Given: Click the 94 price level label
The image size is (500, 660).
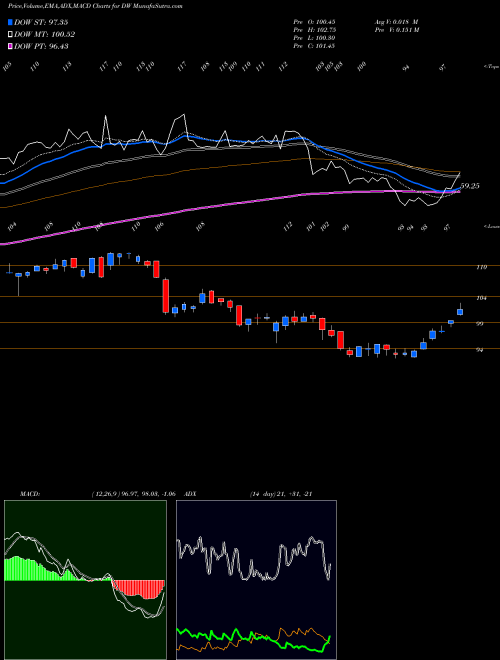Looking at the screenshot, I should click(479, 350).
